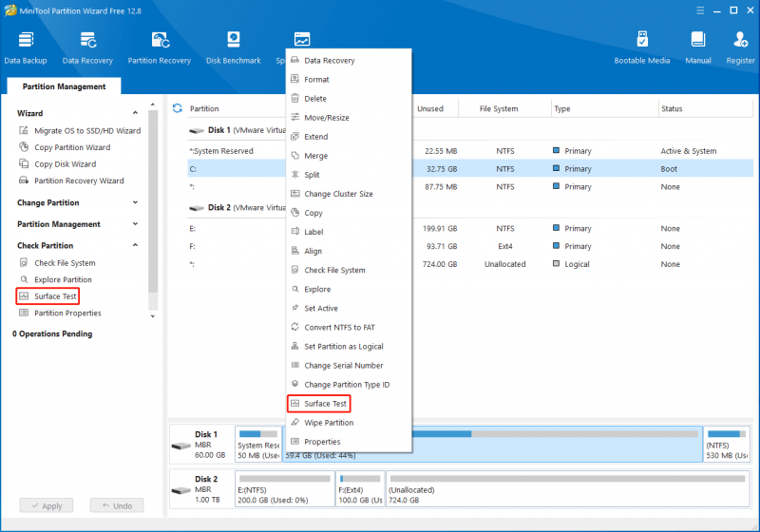
Task: Choose Convert NTFS to FAT
Action: 349,327
